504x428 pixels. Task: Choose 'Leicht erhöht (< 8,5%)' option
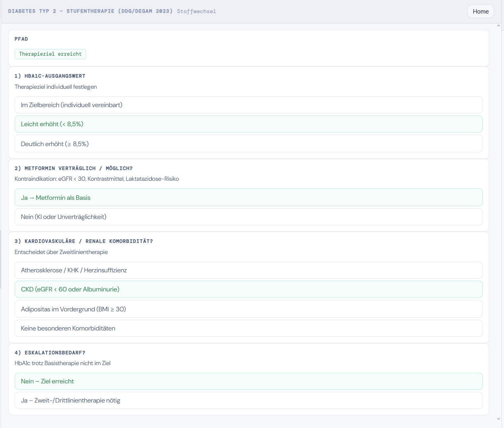click(248, 124)
